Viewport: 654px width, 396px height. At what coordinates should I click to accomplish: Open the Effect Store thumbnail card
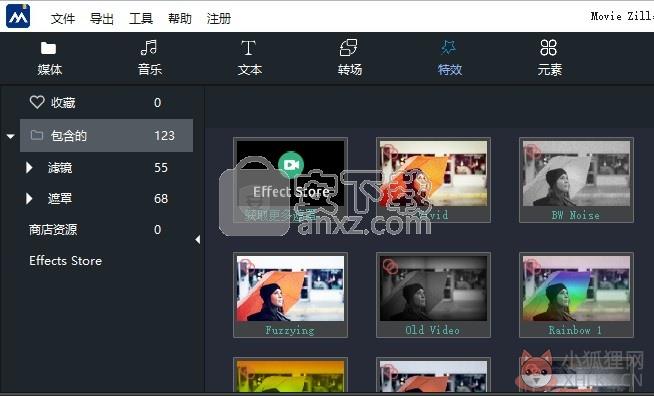pyautogui.click(x=290, y=180)
